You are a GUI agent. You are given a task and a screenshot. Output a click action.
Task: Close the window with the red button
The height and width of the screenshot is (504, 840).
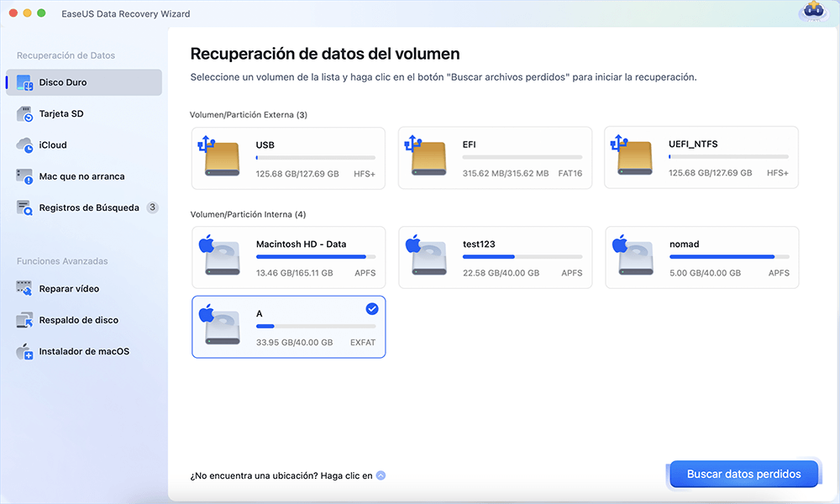point(13,13)
